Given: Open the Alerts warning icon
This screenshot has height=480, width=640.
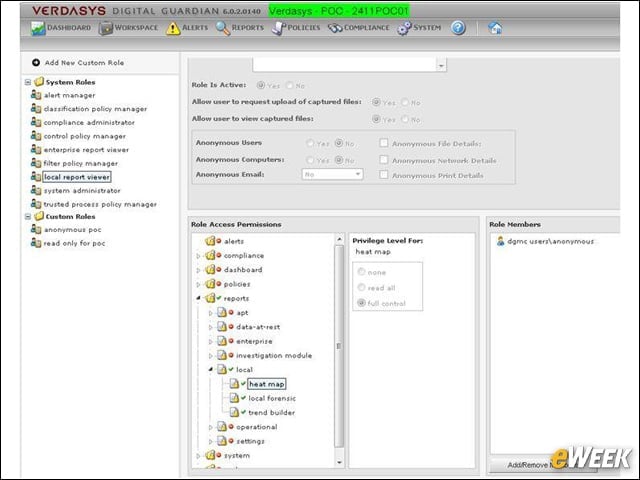Looking at the screenshot, I should (173, 28).
